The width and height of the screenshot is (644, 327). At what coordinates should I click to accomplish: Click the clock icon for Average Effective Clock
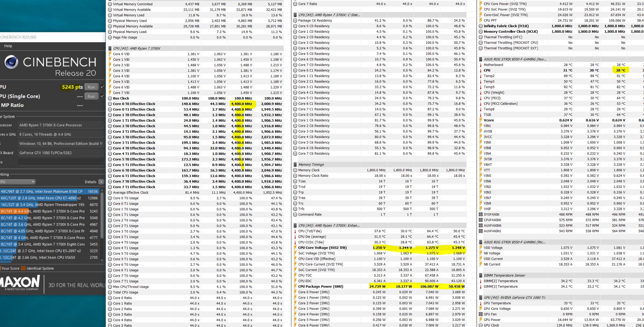click(x=110, y=193)
